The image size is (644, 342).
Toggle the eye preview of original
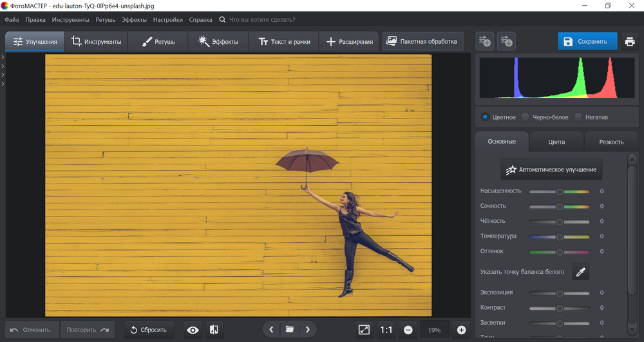tap(193, 330)
